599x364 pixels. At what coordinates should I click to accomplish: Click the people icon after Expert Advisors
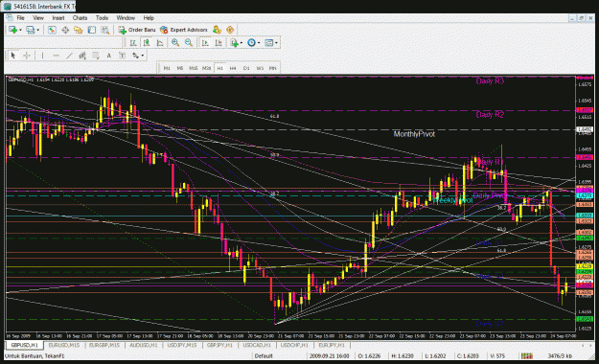[x=217, y=30]
